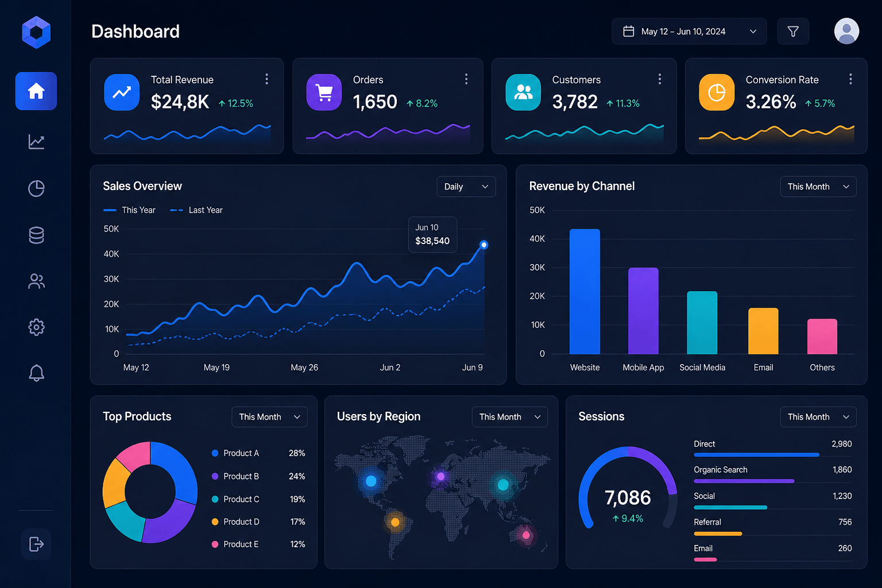882x588 pixels.
Task: Click the hexagon app logo
Action: tap(36, 32)
